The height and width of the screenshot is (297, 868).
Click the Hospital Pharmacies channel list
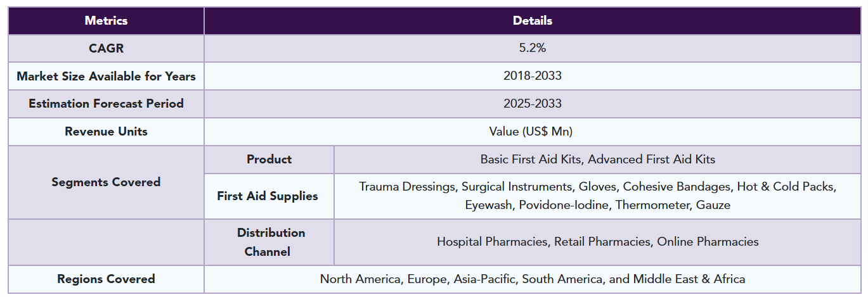click(597, 242)
